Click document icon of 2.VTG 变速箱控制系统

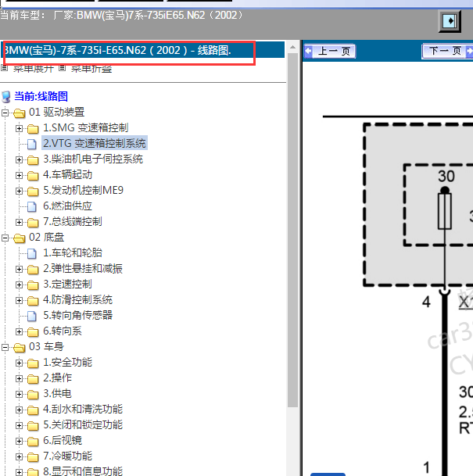pyautogui.click(x=32, y=144)
